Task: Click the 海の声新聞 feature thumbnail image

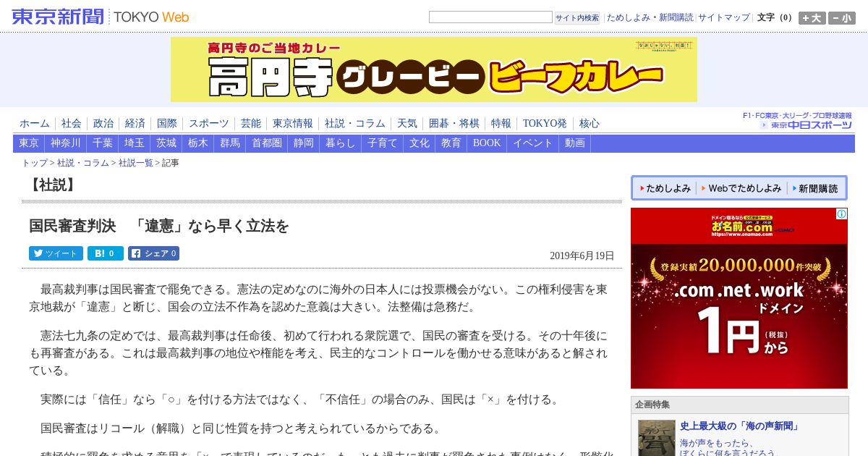Action: tap(657, 437)
